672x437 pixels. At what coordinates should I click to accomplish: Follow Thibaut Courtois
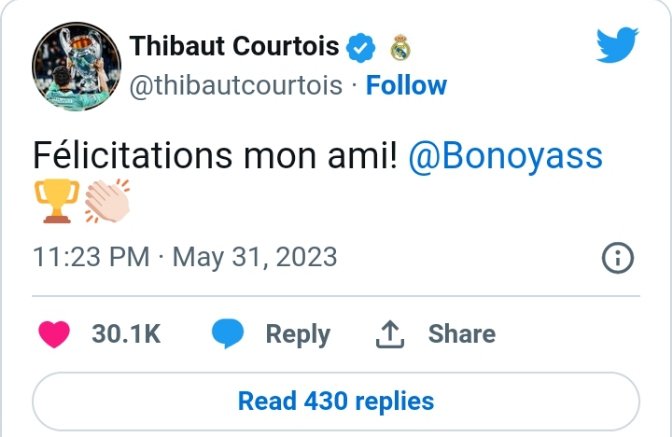(x=406, y=86)
